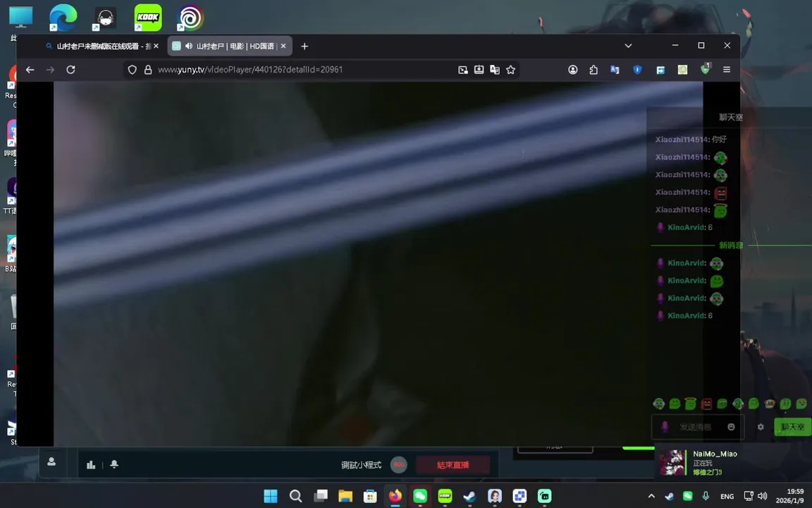Image resolution: width=812 pixels, height=508 pixels.
Task: Open a new browser tab
Action: click(x=304, y=46)
